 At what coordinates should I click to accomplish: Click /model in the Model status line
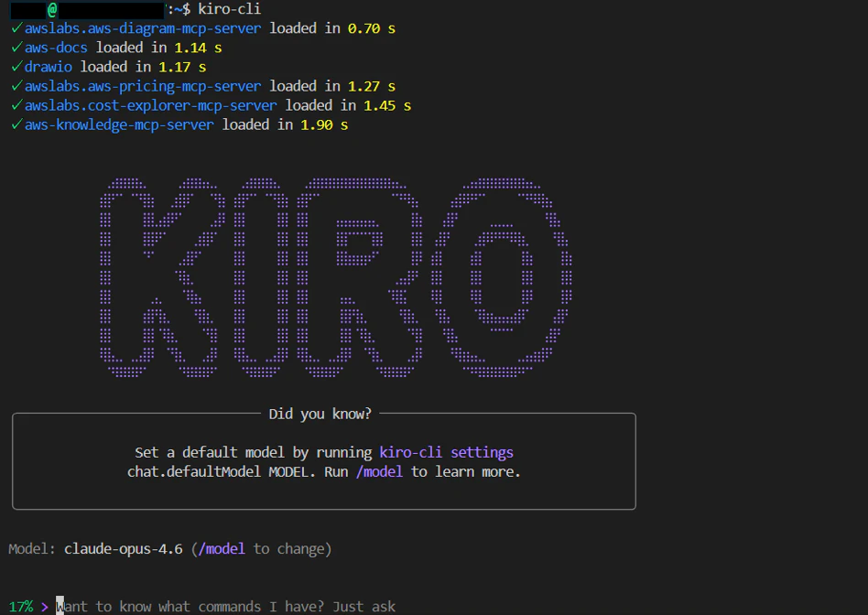pyautogui.click(x=222, y=549)
